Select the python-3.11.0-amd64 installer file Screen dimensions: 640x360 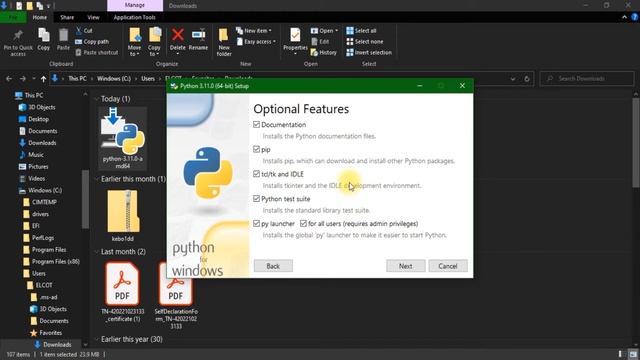[122, 138]
